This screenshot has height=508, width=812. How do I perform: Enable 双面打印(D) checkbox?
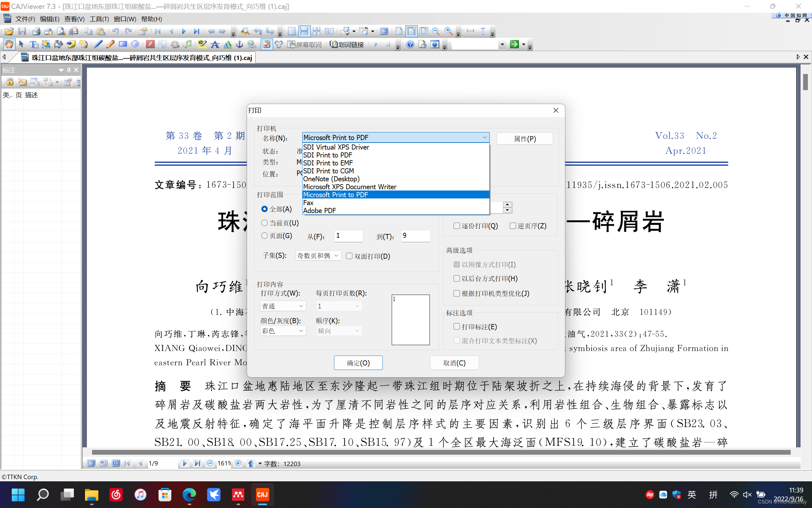(349, 256)
